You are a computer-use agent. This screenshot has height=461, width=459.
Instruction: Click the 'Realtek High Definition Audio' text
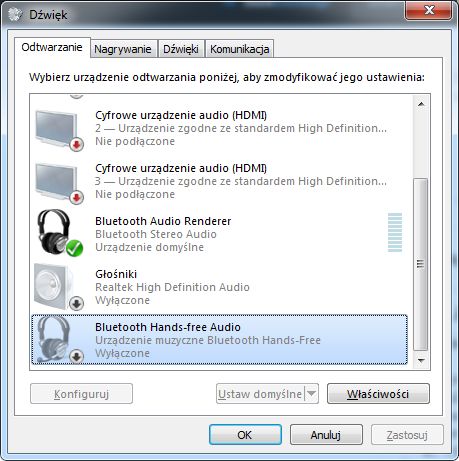(172, 287)
